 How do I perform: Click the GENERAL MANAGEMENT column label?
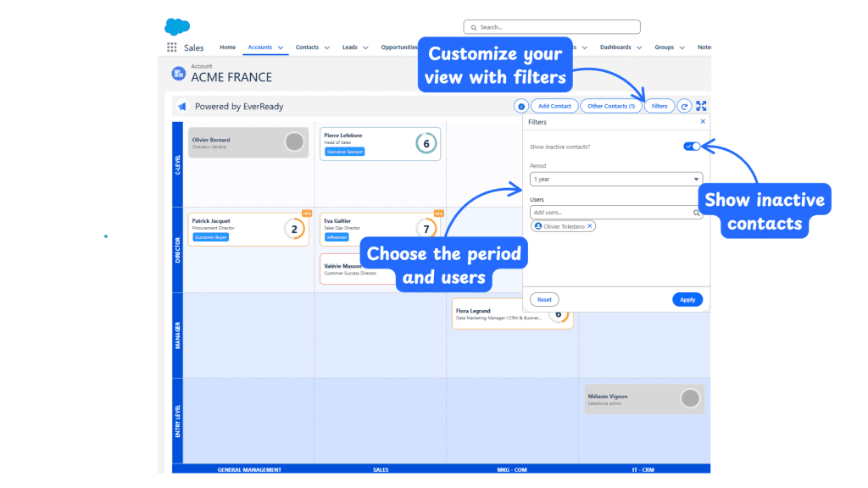point(249,469)
